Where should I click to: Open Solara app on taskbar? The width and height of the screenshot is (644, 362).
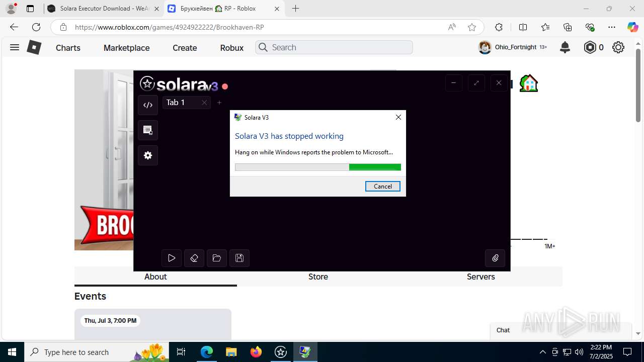(281, 352)
